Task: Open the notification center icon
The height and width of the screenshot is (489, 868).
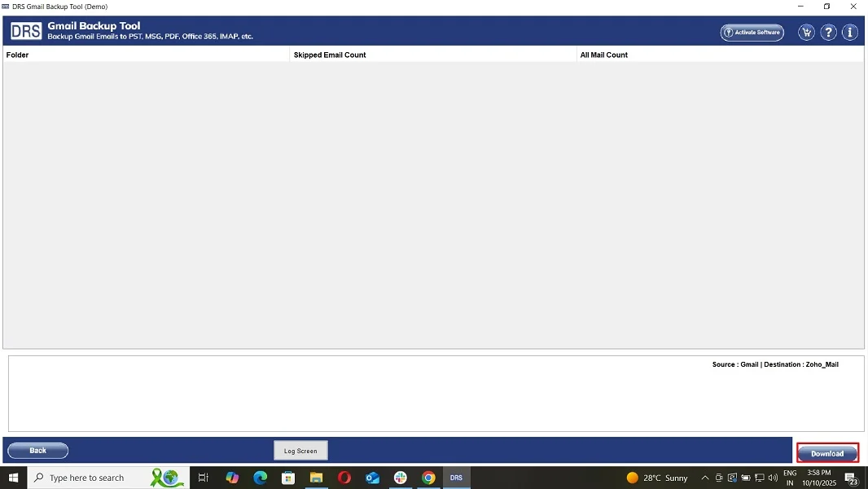Action: [x=853, y=478]
